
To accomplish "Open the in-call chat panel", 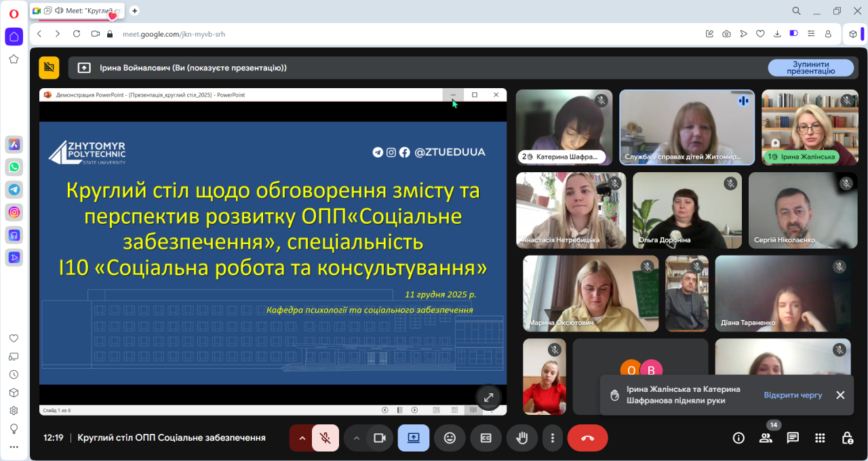I will (x=793, y=438).
